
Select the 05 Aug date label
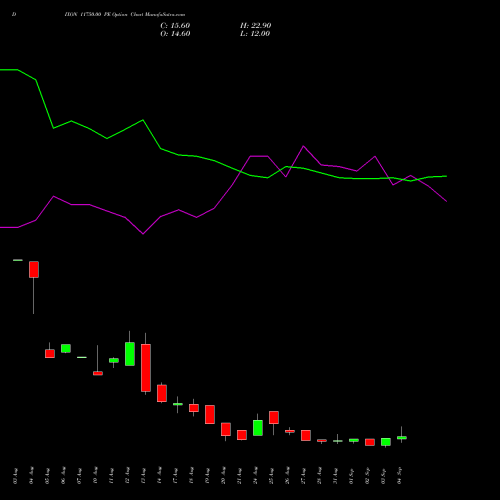[48, 476]
